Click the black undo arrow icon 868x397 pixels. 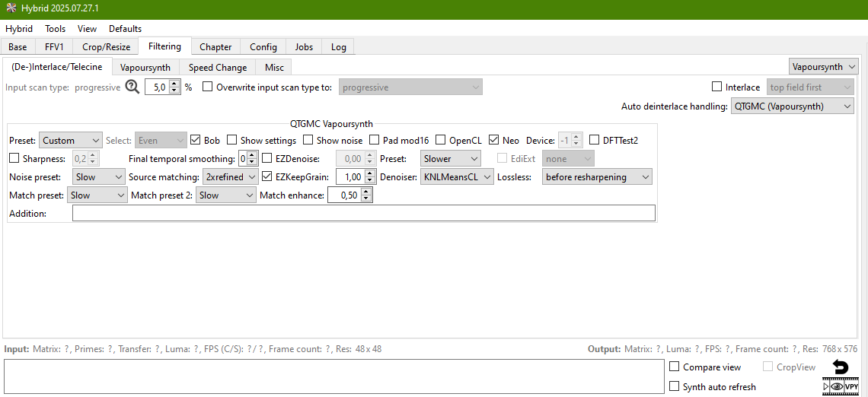coord(840,367)
